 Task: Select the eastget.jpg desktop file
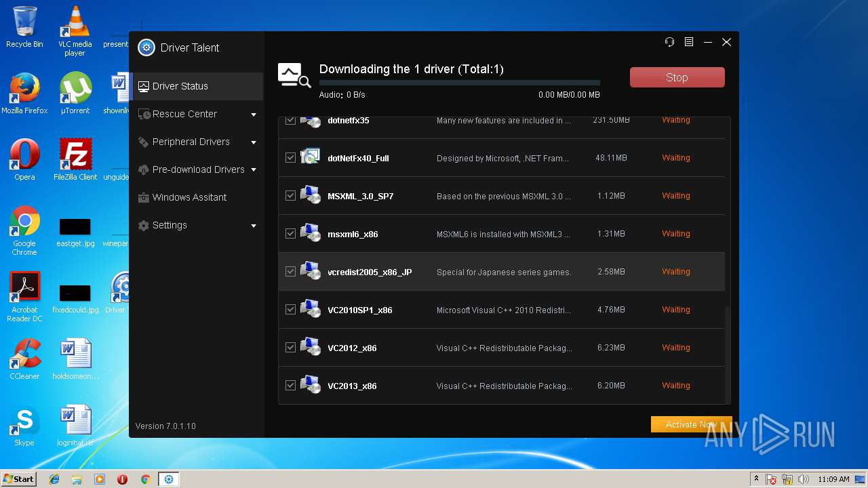pyautogui.click(x=75, y=232)
